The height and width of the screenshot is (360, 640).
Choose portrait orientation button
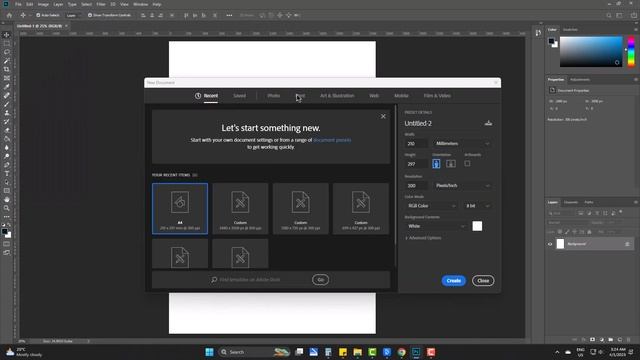pos(436,164)
